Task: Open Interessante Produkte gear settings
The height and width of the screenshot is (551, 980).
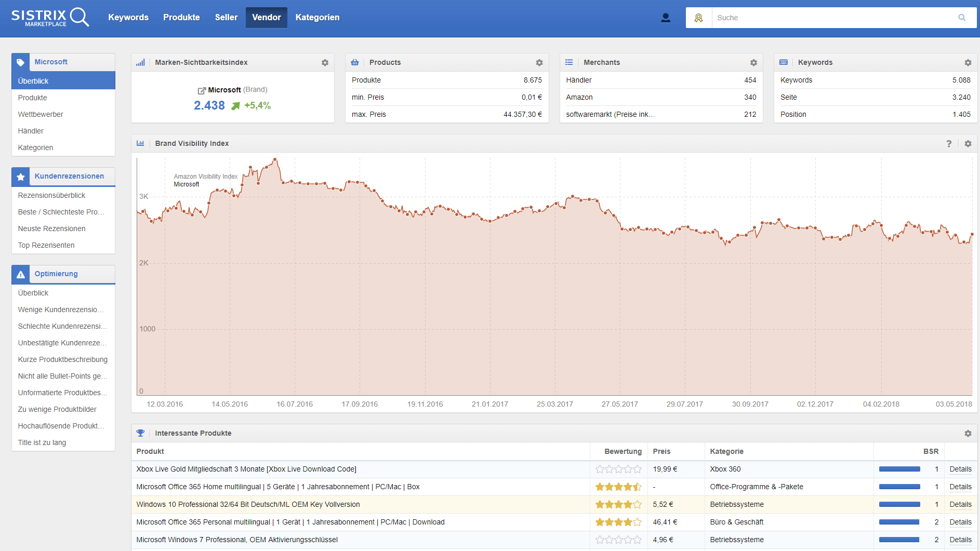Action: pos(968,433)
